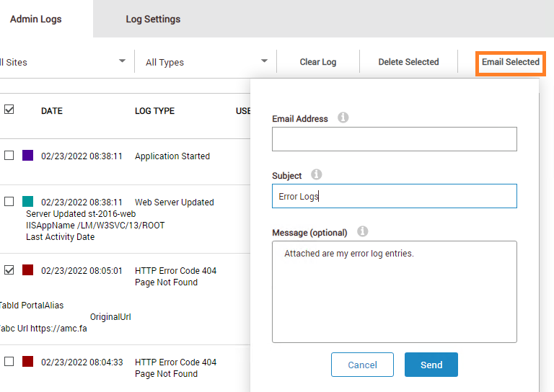Select the date 02/23/2022 08:38:11 of Application Started

[x=82, y=156]
